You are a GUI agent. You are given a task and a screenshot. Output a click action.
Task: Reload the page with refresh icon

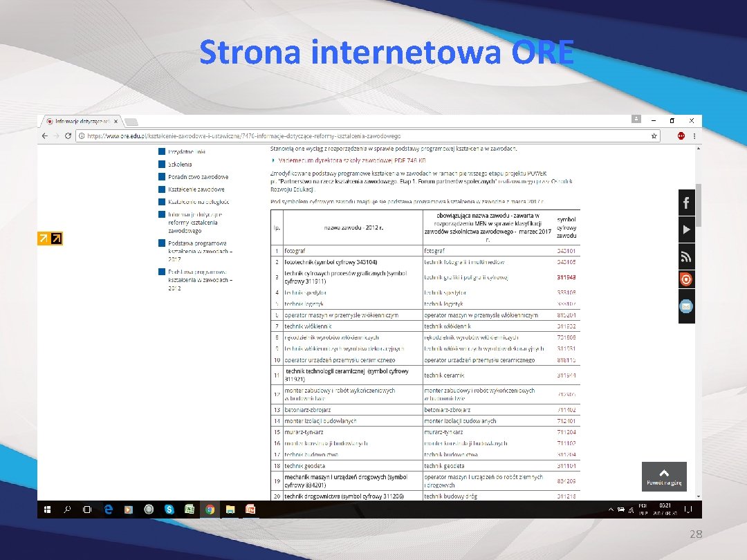(x=68, y=136)
